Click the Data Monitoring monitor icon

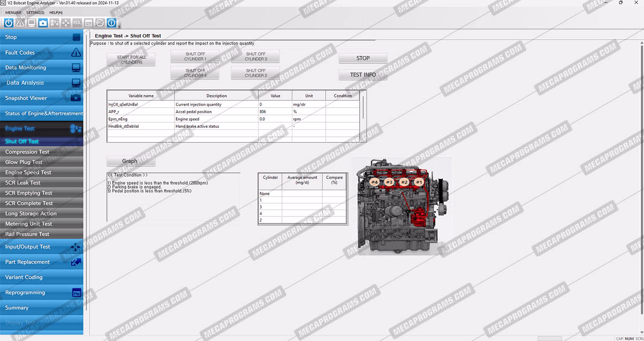coord(76,67)
